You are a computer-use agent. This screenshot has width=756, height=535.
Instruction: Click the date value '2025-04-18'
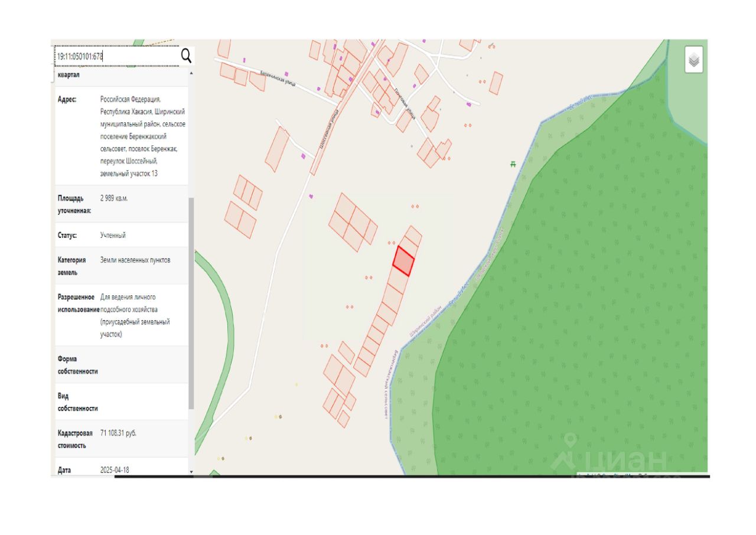point(115,470)
